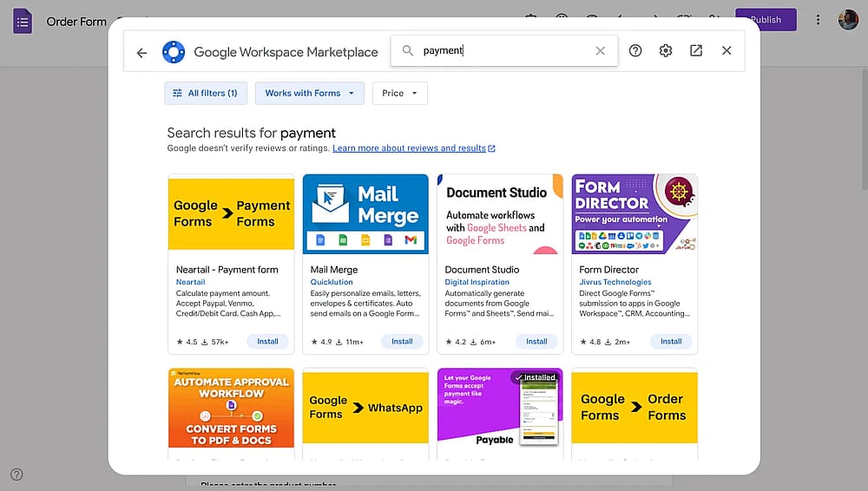The width and height of the screenshot is (868, 491).
Task: Install the Mail Merge add-on
Action: pos(402,342)
